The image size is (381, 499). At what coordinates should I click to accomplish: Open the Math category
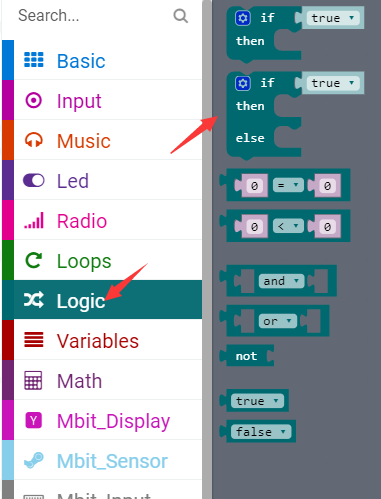click(102, 380)
